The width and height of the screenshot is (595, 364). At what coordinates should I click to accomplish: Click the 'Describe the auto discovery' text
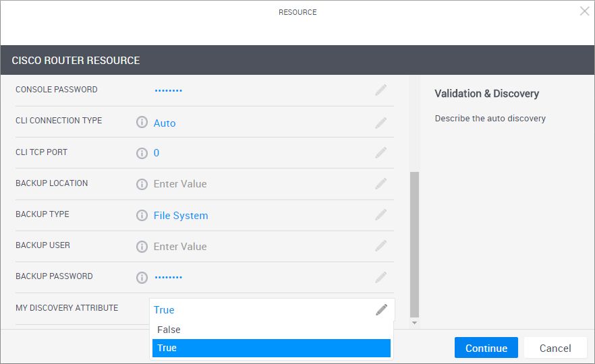coord(490,119)
